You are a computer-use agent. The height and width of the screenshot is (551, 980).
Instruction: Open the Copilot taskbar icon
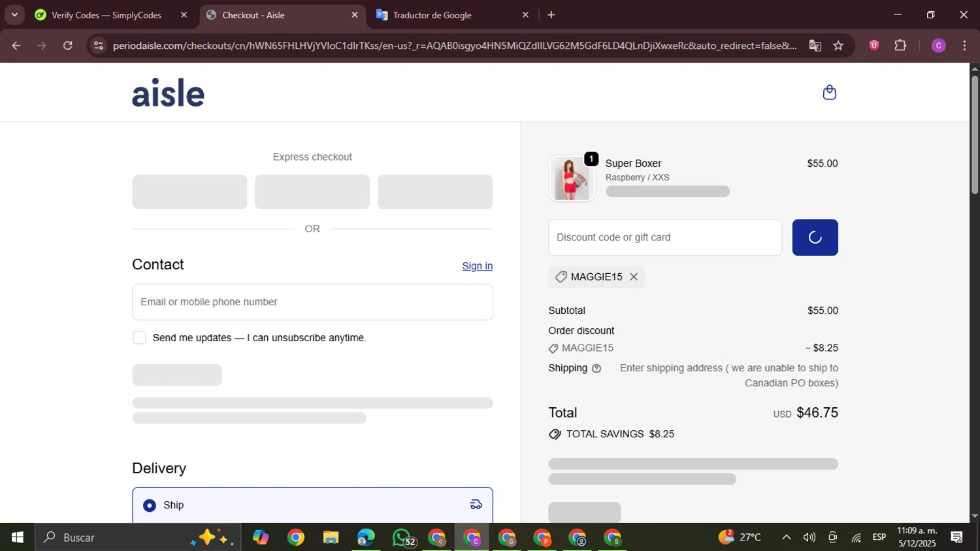(x=261, y=537)
